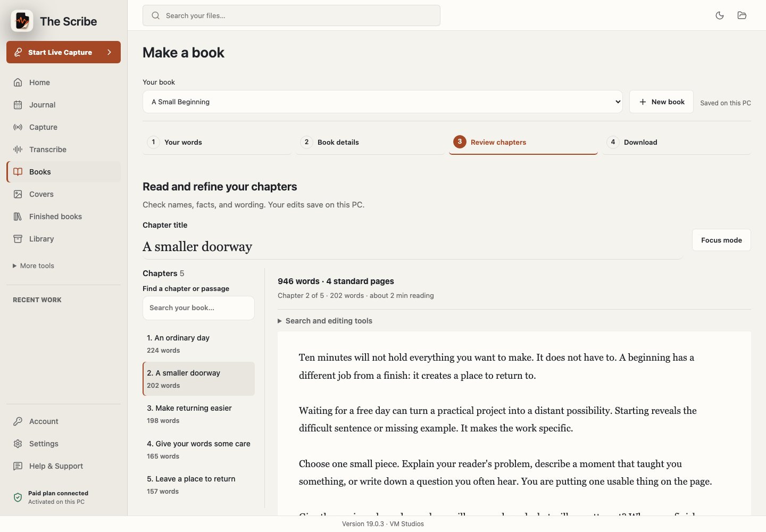Click the New book button
Screen dimensions: 766x532
[x=661, y=102]
